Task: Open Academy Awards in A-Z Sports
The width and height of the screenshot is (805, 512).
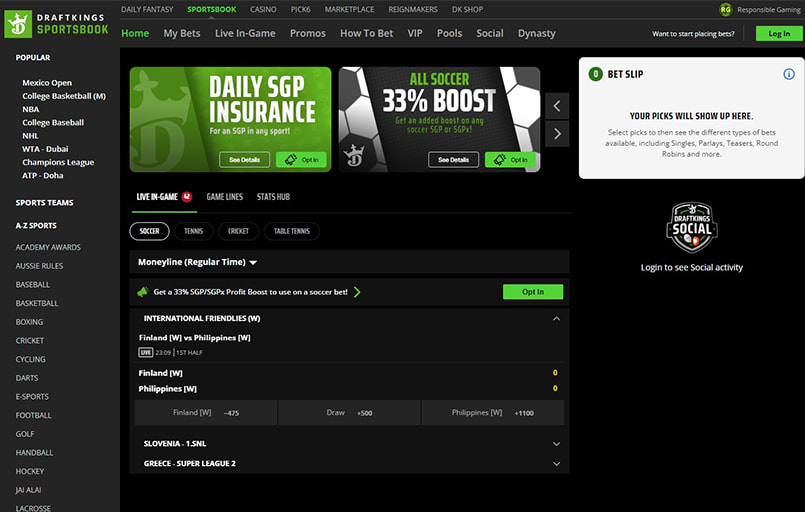Action: [48, 248]
